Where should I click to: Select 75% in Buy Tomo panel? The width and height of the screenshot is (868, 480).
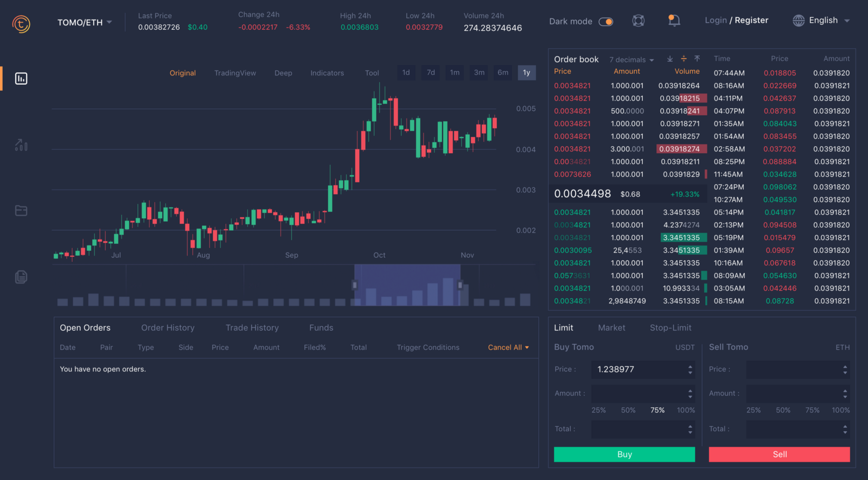click(x=658, y=410)
